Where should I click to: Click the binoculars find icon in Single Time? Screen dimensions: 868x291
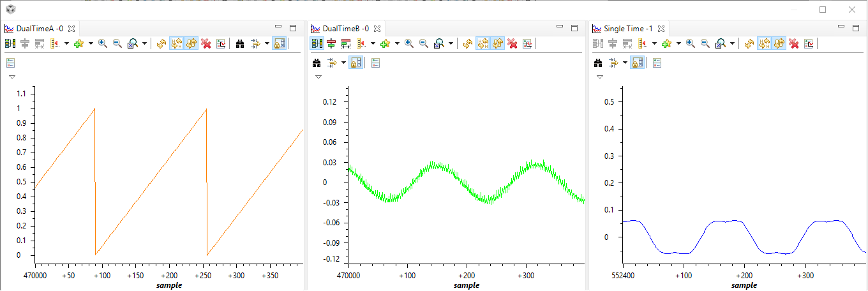pyautogui.click(x=598, y=63)
